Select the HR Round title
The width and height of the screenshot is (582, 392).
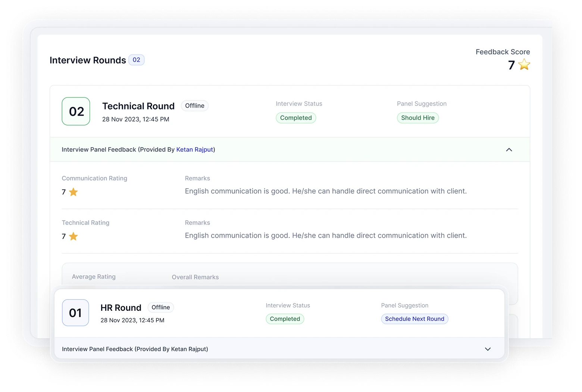(121, 308)
